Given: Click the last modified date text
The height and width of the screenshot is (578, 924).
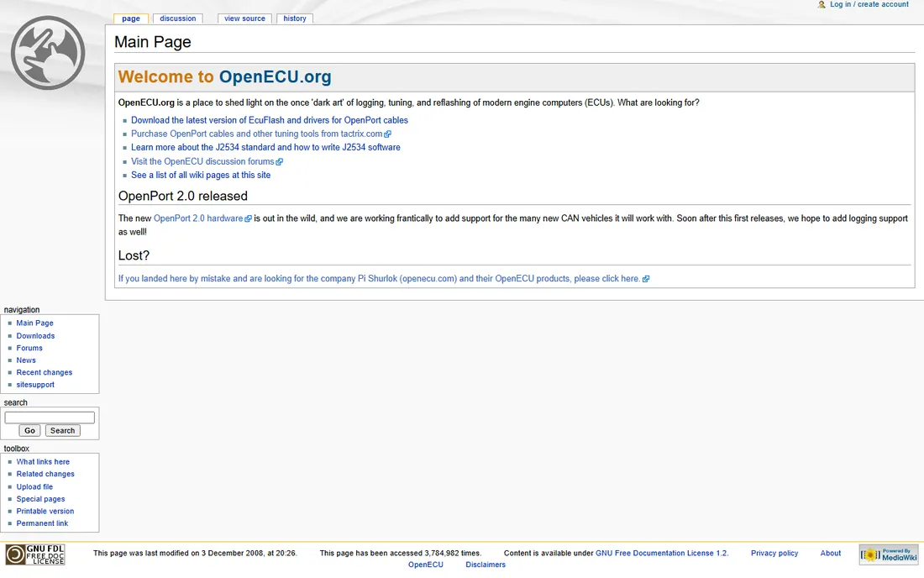Looking at the screenshot, I should point(195,554).
